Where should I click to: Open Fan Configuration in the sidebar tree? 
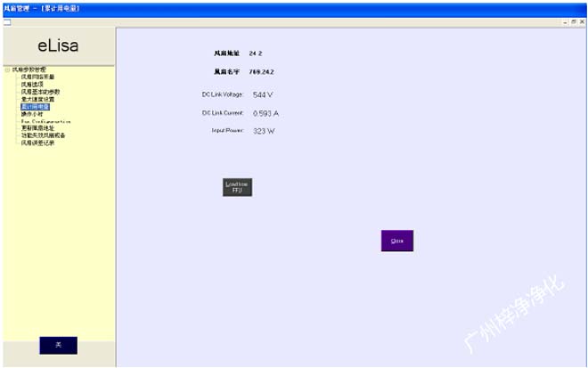pyautogui.click(x=45, y=121)
